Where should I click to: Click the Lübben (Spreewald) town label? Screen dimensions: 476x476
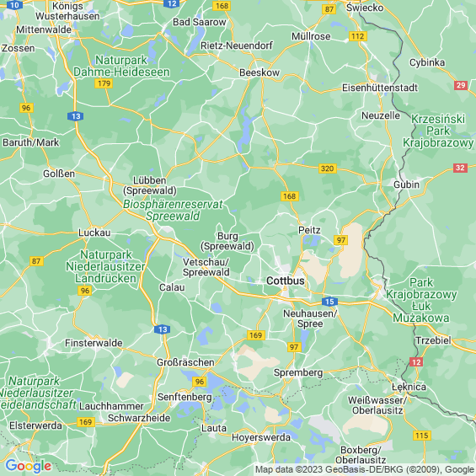[150, 185]
